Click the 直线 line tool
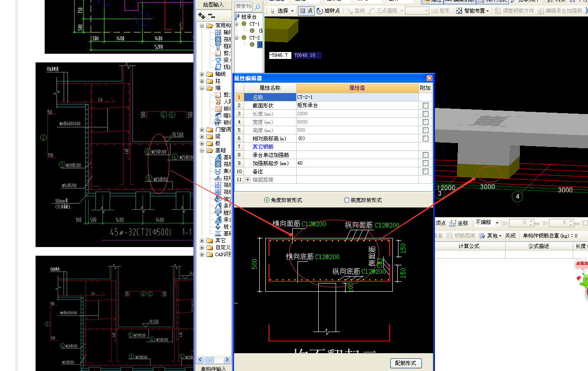Image resolution: width=588 pixels, height=371 pixels. click(x=356, y=11)
